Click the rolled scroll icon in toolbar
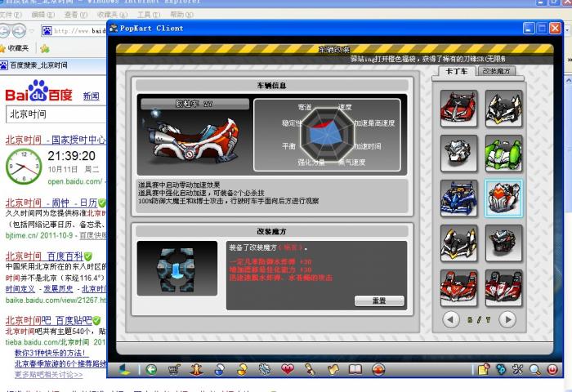Viewport: 572px width, 392px height. tap(310, 370)
